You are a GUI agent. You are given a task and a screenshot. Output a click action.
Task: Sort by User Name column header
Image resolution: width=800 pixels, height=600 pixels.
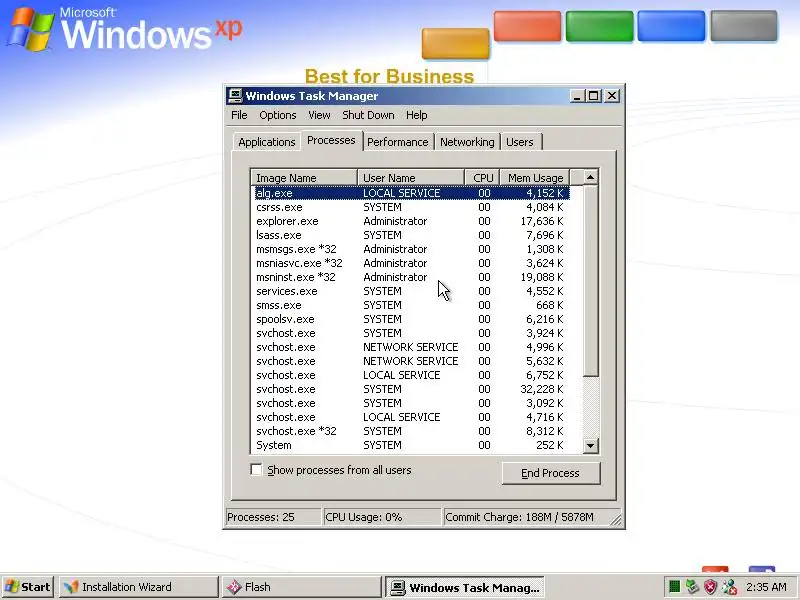coord(411,178)
